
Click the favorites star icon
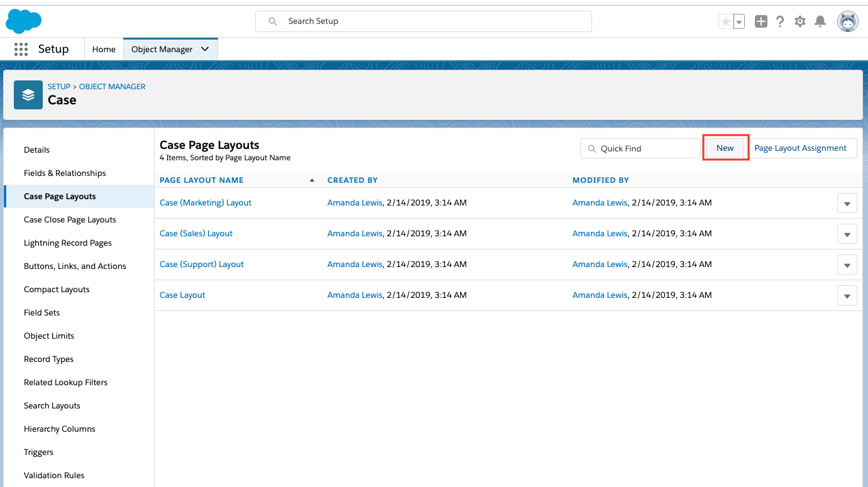[x=726, y=21]
